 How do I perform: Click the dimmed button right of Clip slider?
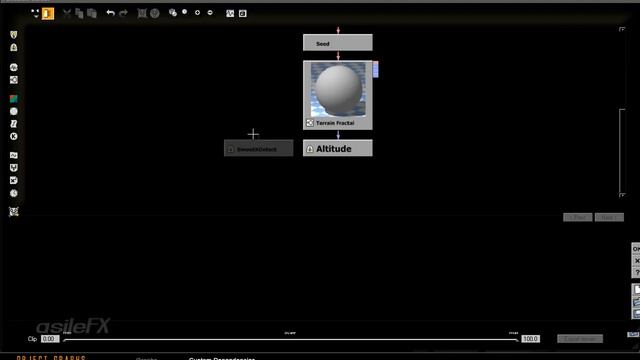[580, 339]
